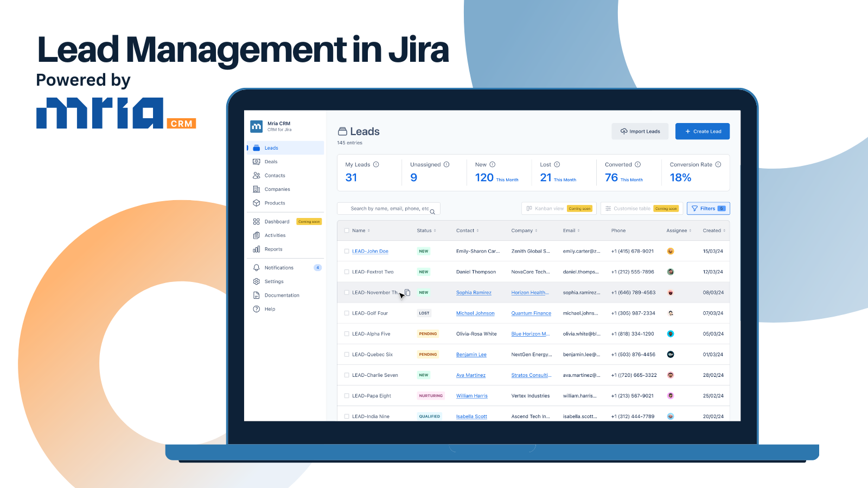Screen dimensions: 868x488
Task: Open the Dashboard grid icon
Action: click(257, 222)
